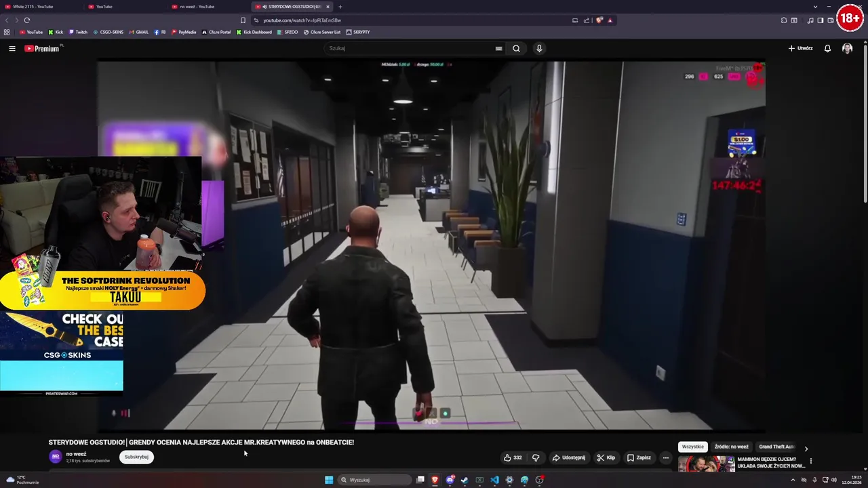Screen dimensions: 868x488
Task: Open the account avatar menu
Action: click(847, 48)
